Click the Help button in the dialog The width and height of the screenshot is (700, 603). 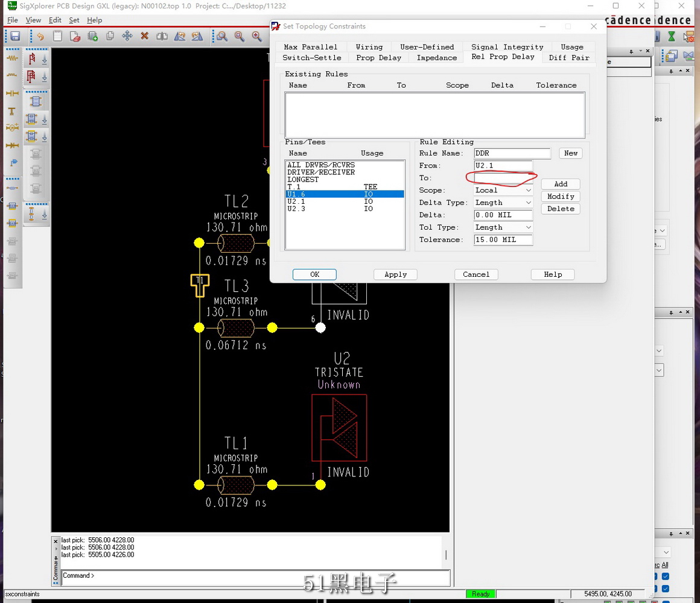pyautogui.click(x=553, y=274)
